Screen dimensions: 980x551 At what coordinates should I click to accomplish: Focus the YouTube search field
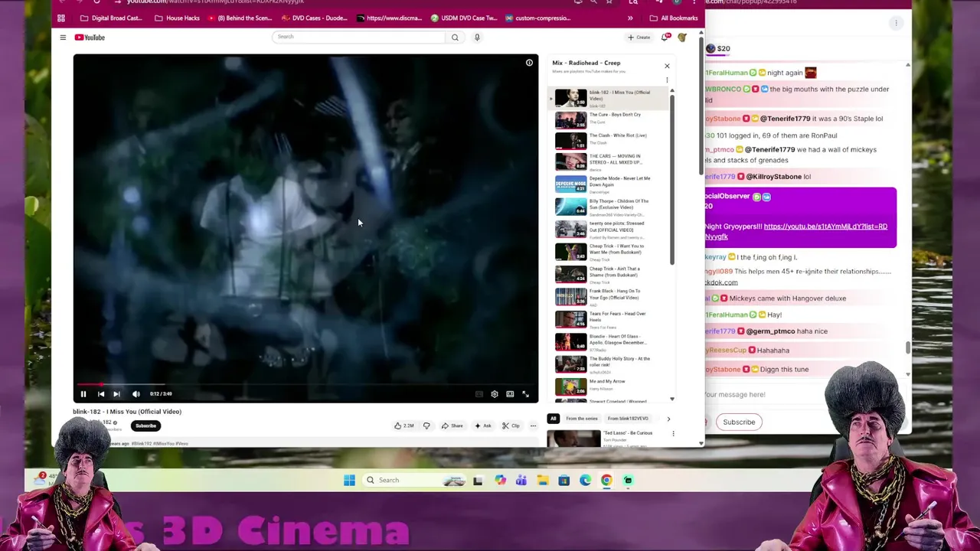358,37
